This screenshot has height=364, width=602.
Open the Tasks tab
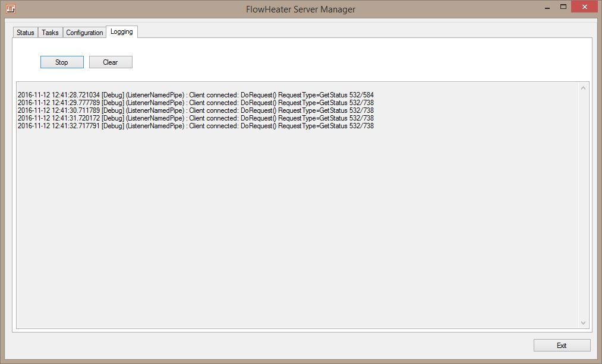point(49,32)
